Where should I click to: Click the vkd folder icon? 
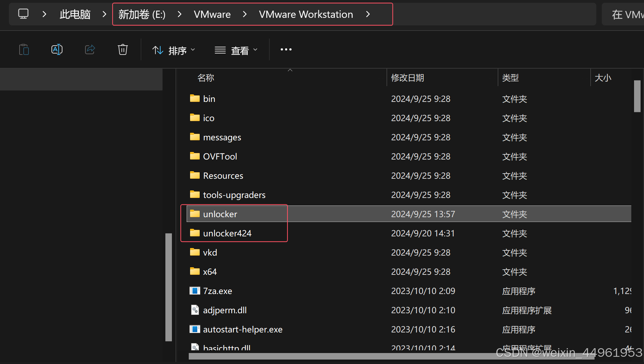coord(195,252)
